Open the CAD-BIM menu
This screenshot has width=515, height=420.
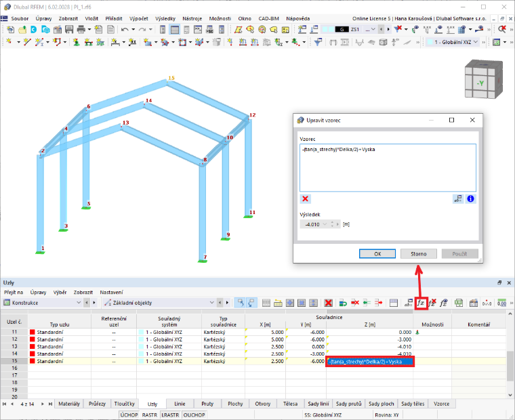tap(268, 18)
